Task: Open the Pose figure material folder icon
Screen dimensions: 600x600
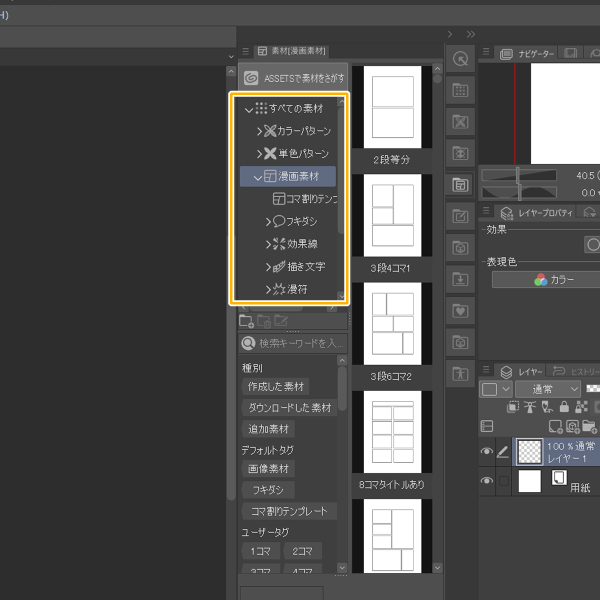Action: pyautogui.click(x=460, y=373)
